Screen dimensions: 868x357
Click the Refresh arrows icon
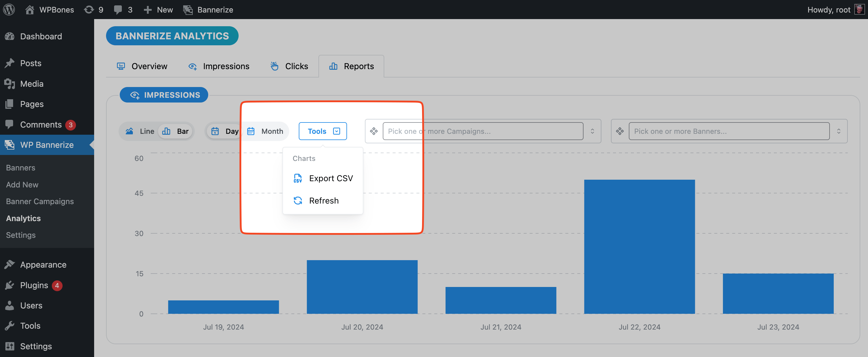tap(298, 201)
